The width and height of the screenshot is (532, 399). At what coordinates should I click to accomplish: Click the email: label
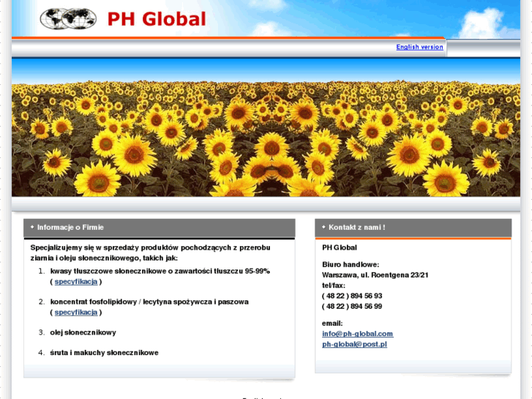332,324
